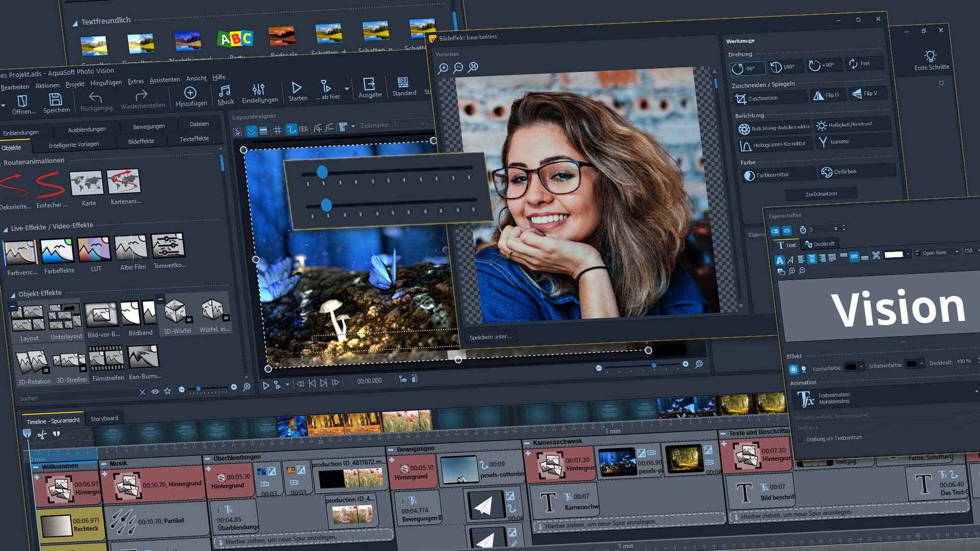Rotate image by +90° tool
This screenshot has height=551, width=980.
coord(824,65)
